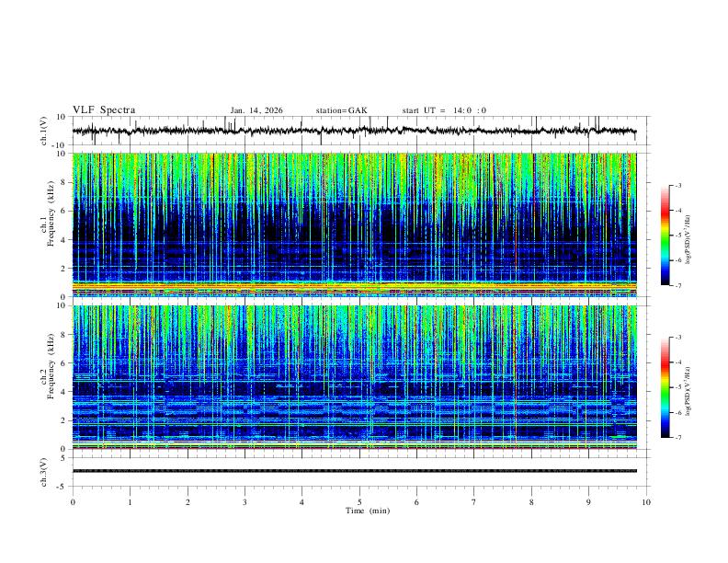This screenshot has height=563, width=728.
Task: Click the '-3' label on ch.1 colorbar
Action: point(677,185)
